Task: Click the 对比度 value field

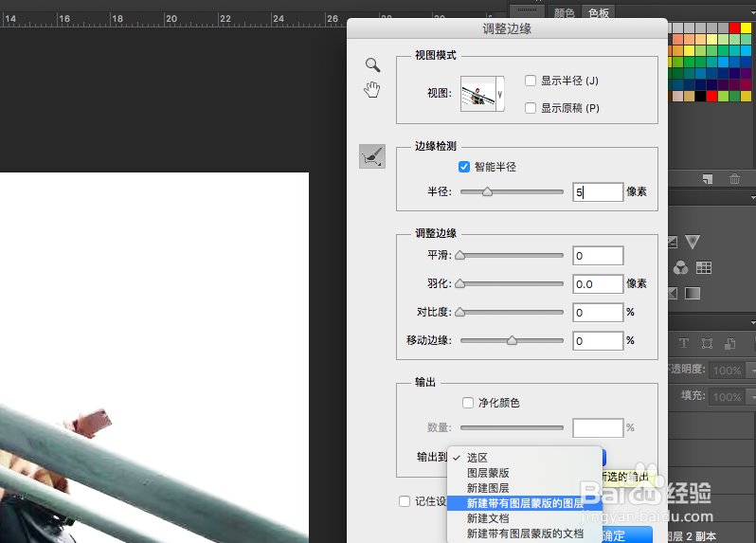Action: pos(598,313)
